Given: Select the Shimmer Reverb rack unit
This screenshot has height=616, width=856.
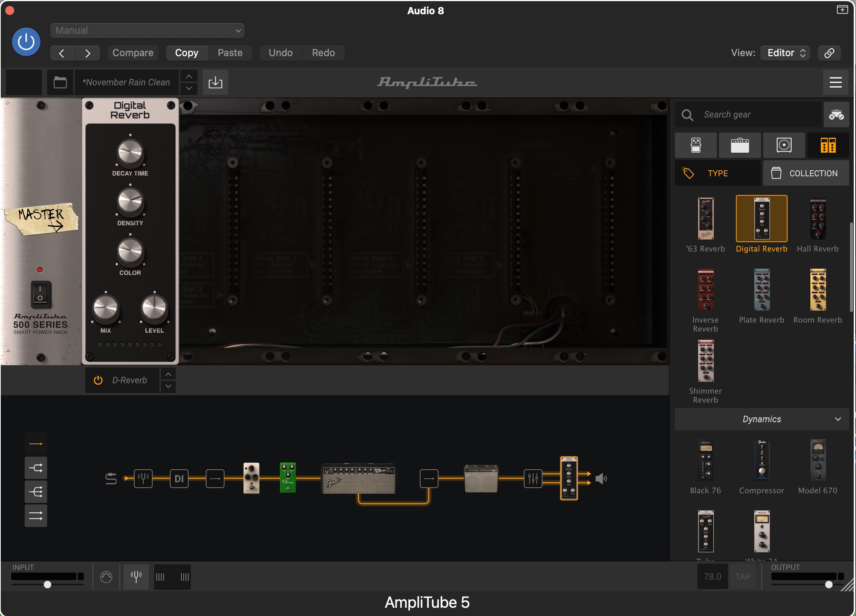Looking at the screenshot, I should tap(705, 361).
